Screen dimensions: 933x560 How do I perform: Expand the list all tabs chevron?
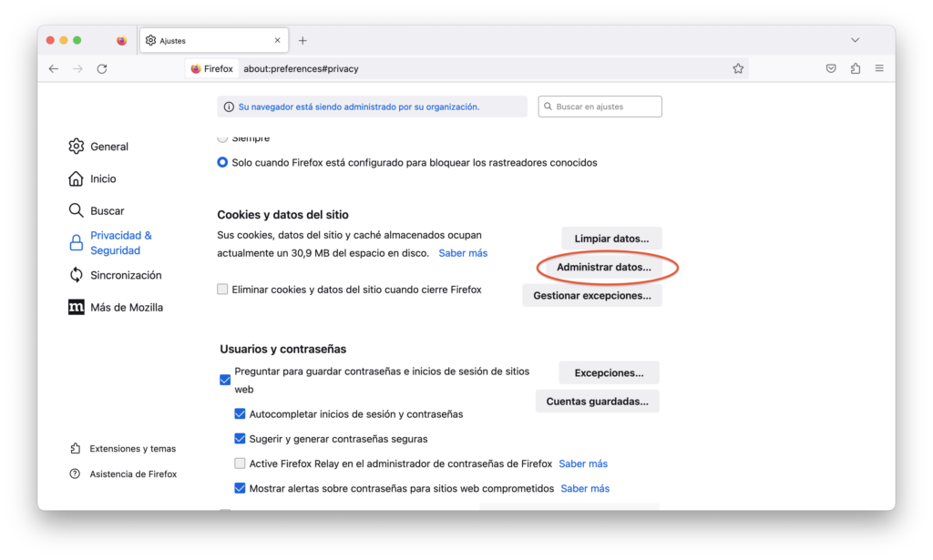tap(855, 40)
